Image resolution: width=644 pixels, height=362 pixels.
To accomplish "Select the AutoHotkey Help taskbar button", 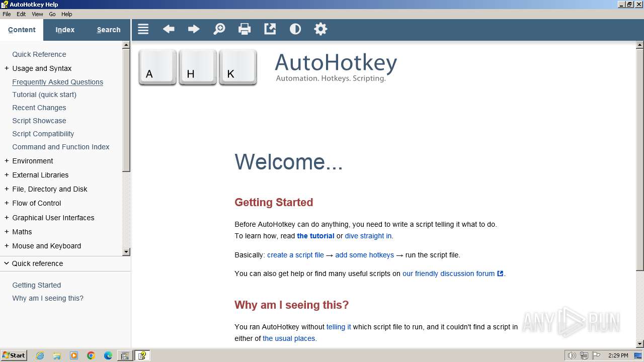I will tap(142, 355).
